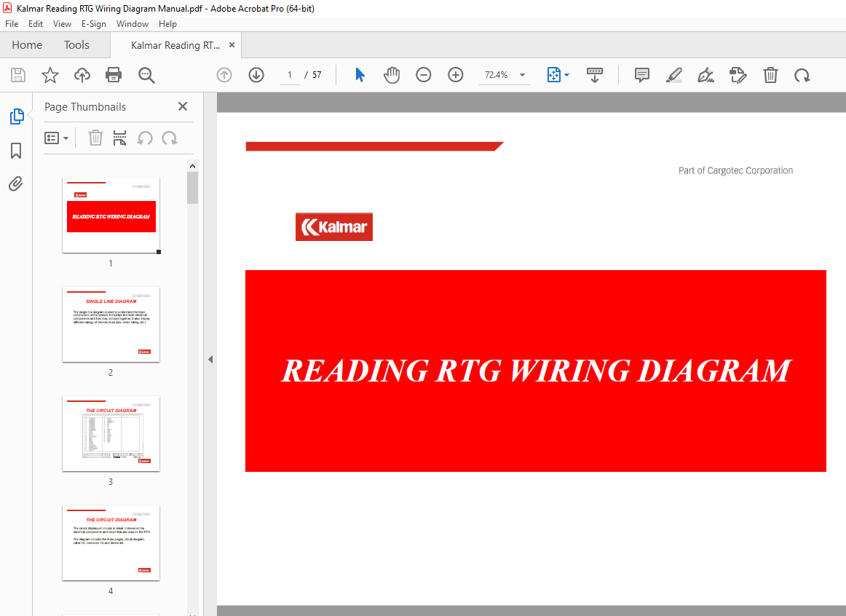This screenshot has width=846, height=616.
Task: Print the document
Action: (114, 75)
